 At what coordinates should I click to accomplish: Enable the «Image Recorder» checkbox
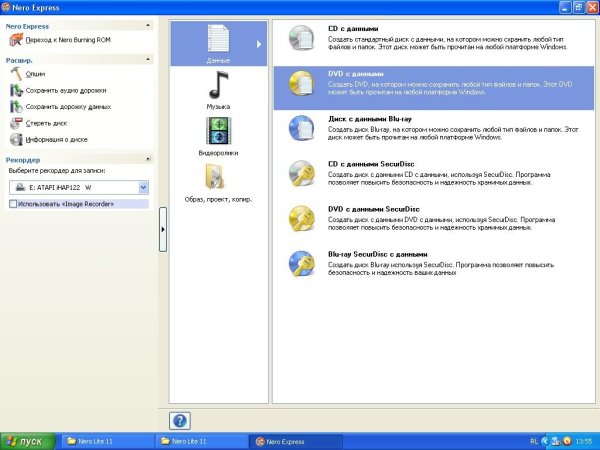12,204
